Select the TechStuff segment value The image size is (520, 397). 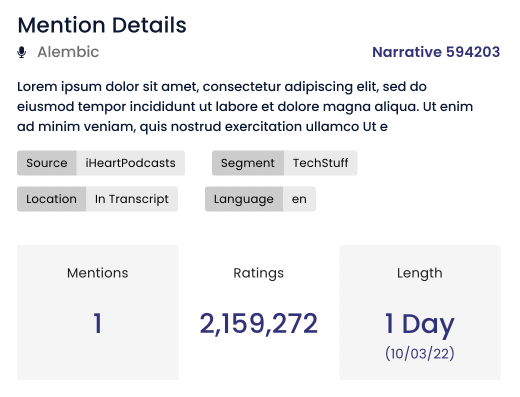[320, 163]
